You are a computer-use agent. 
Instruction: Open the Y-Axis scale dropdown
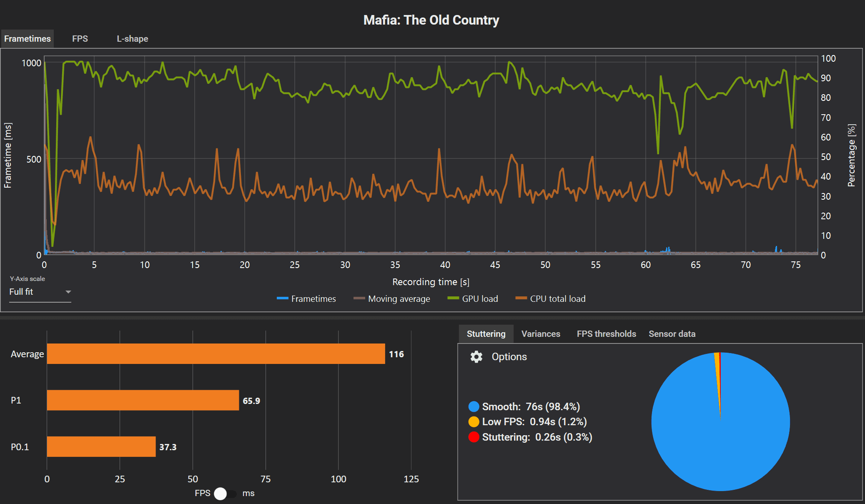click(x=40, y=292)
